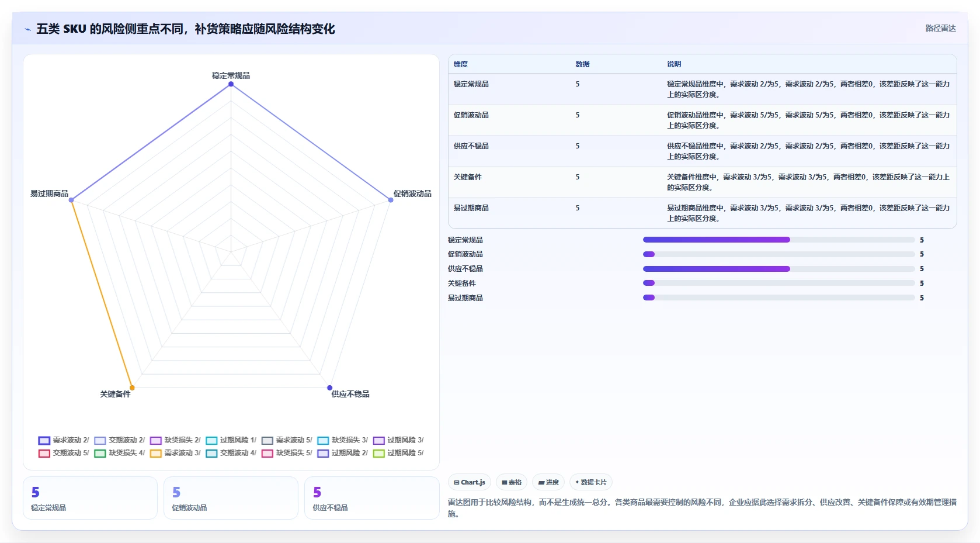The image size is (980, 543).
Task: Click the icon before the page title
Action: pos(27,29)
